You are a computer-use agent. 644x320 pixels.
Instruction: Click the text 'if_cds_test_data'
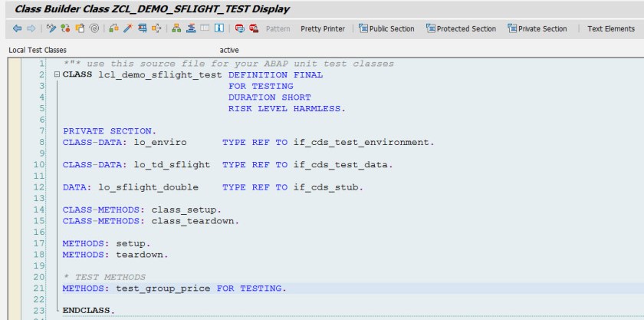point(340,165)
